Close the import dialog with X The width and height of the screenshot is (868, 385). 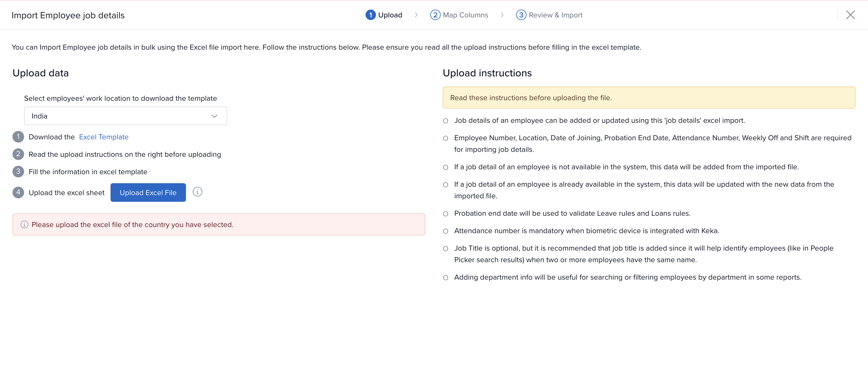pos(850,15)
